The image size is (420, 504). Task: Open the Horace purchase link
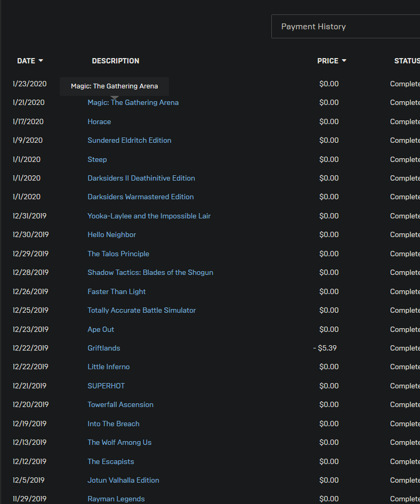coord(99,122)
